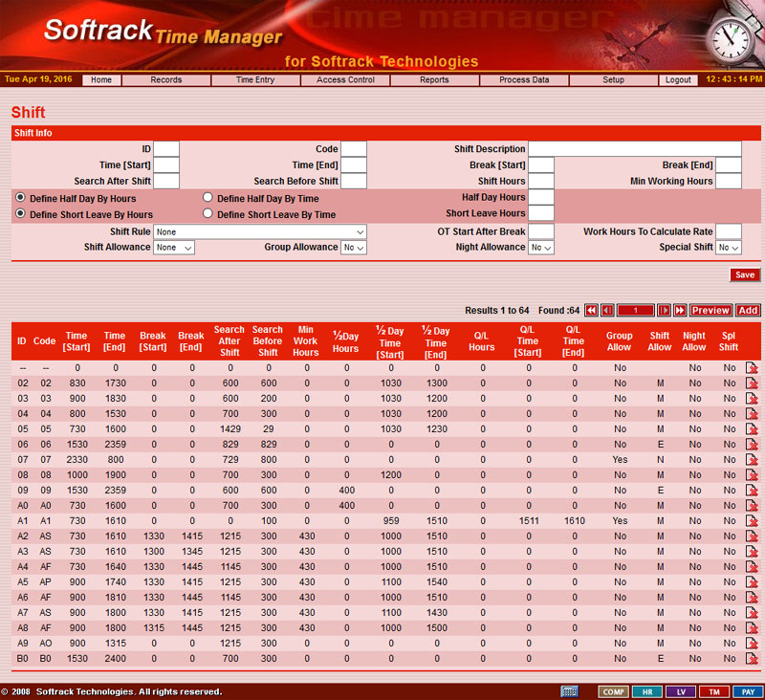765x700 pixels.
Task: Delete the shift record A1
Action: 752,521
